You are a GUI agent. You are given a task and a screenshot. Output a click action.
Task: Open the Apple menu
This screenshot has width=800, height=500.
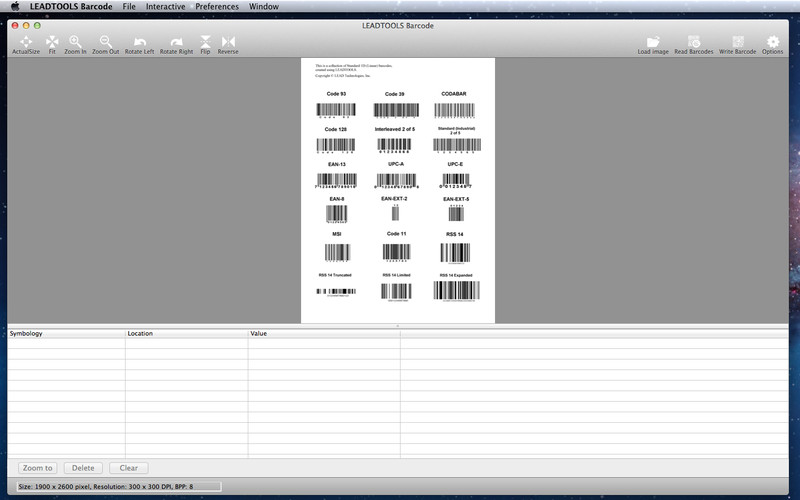[x=15, y=7]
